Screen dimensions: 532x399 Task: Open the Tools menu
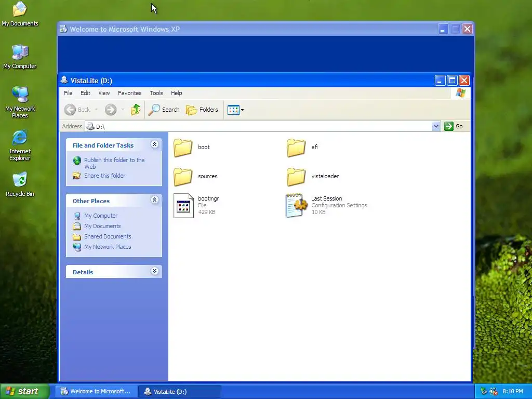156,93
